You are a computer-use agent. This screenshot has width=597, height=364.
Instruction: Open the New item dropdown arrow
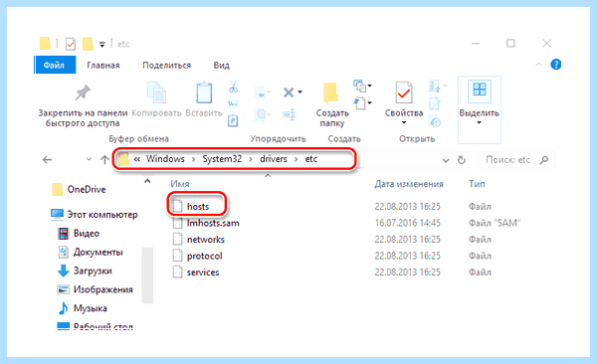369,86
